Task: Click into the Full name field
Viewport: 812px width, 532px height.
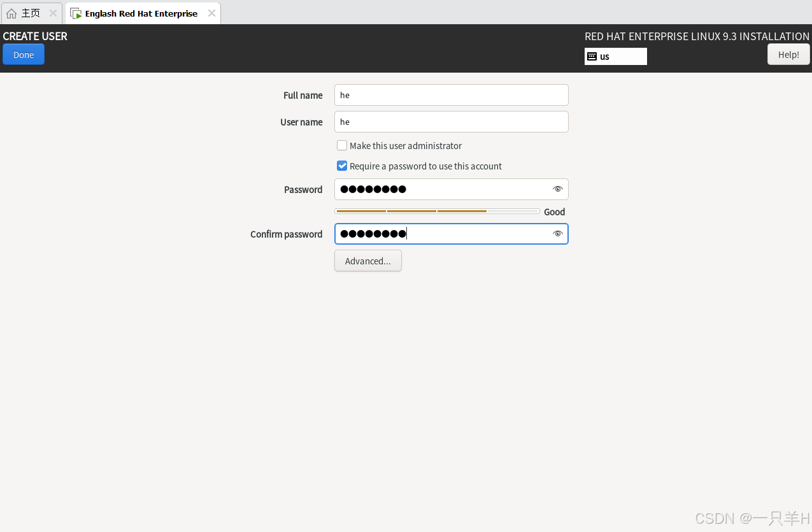Action: (x=451, y=95)
